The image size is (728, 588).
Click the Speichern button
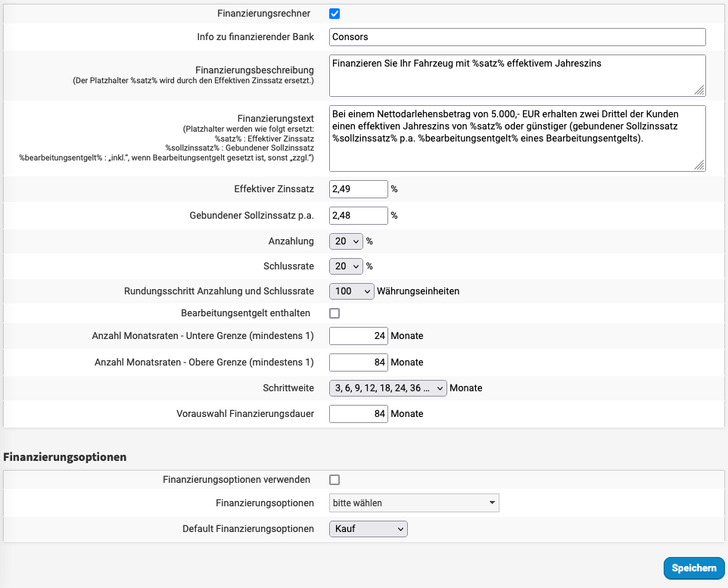694,568
